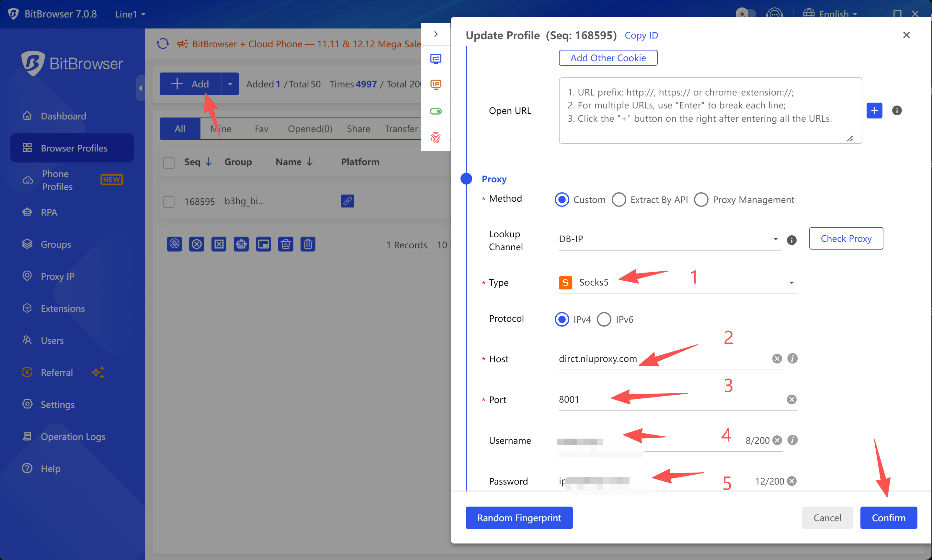Click the info icon beside the Username field
Viewport: 932px width, 560px height.
792,440
